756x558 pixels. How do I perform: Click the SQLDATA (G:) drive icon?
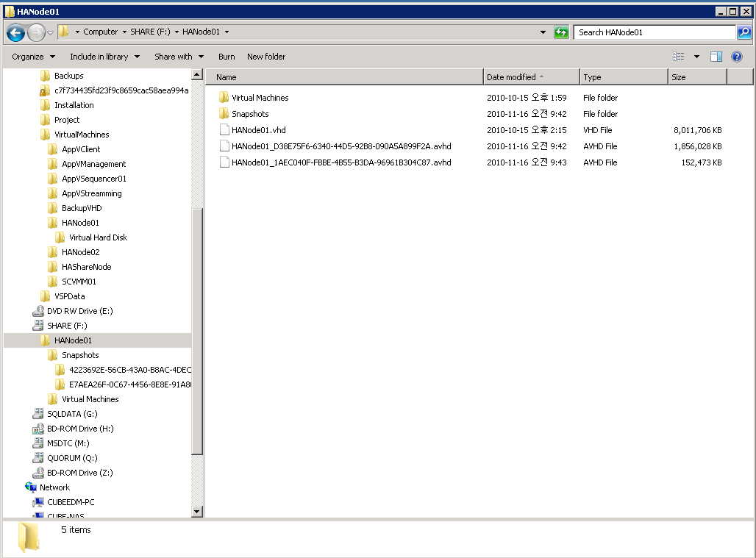pos(38,414)
